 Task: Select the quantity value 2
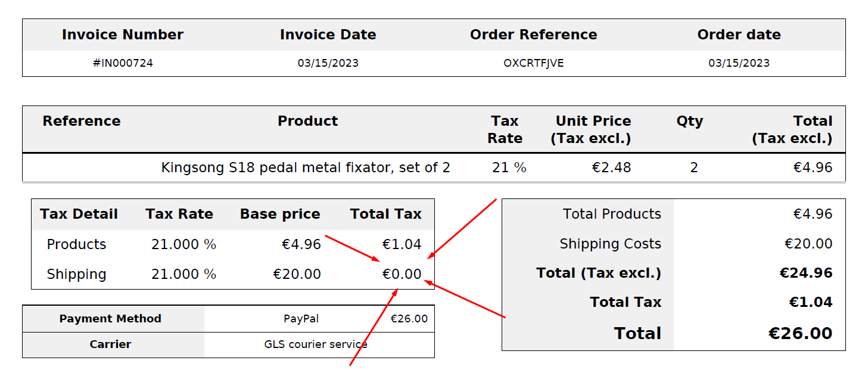point(694,167)
